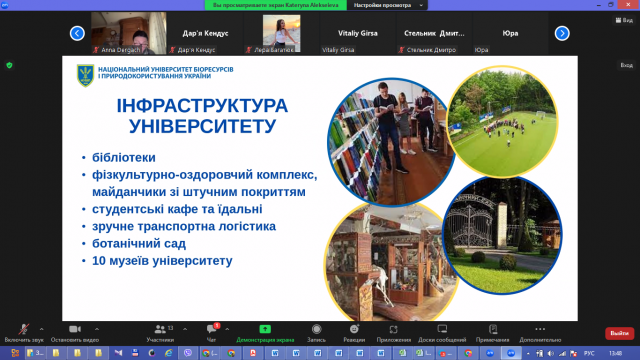640x360 pixels.
Task: Open Настройки просмотра view options dropdown
Action: pyautogui.click(x=388, y=5)
